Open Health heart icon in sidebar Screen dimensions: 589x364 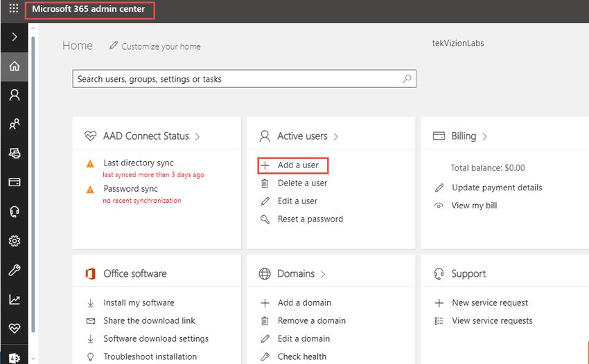tap(15, 328)
